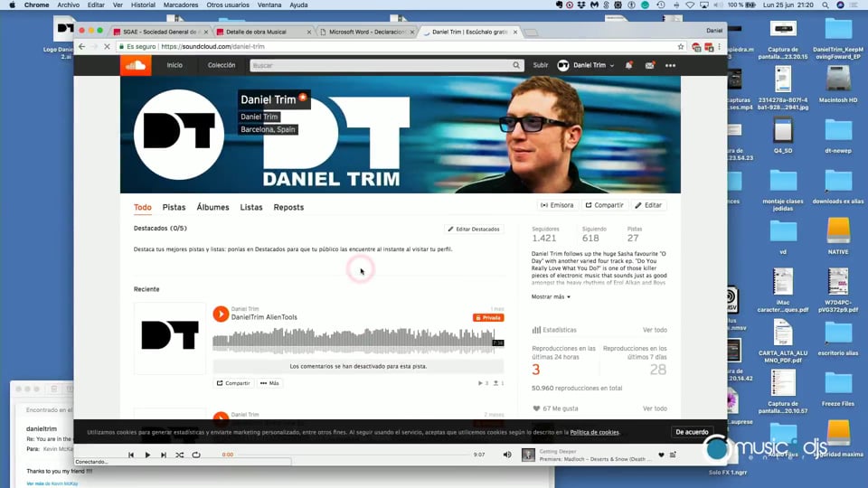Open macOS Spotlight search icon
The image size is (868, 488).
tap(826, 5)
